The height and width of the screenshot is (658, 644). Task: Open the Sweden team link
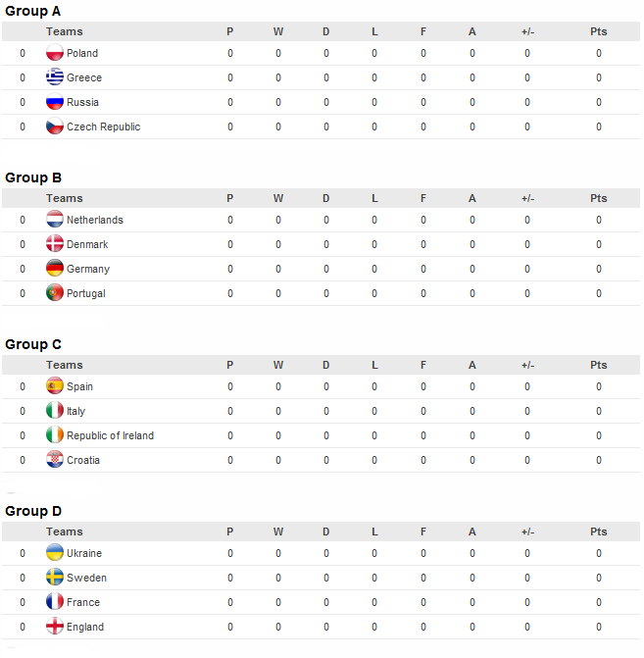click(86, 578)
